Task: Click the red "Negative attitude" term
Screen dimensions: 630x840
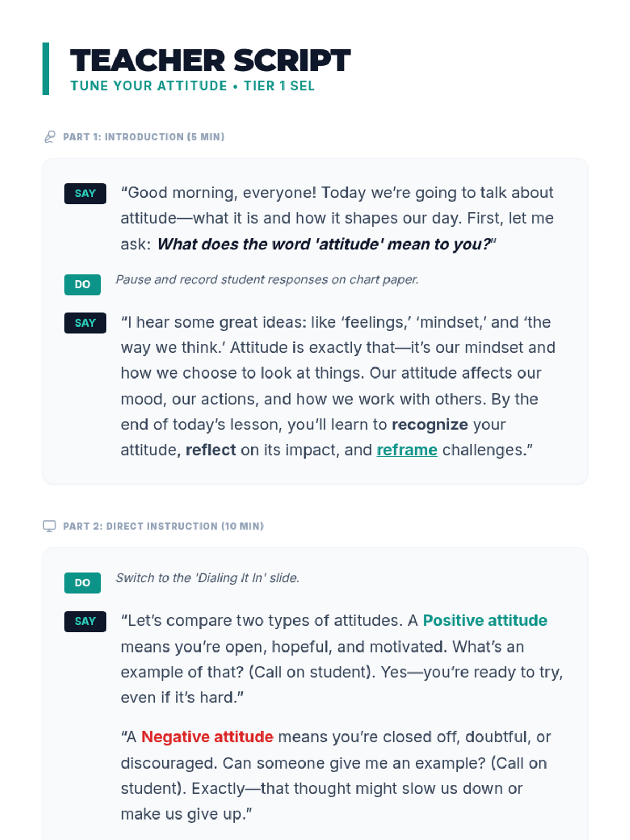Action: [x=207, y=737]
